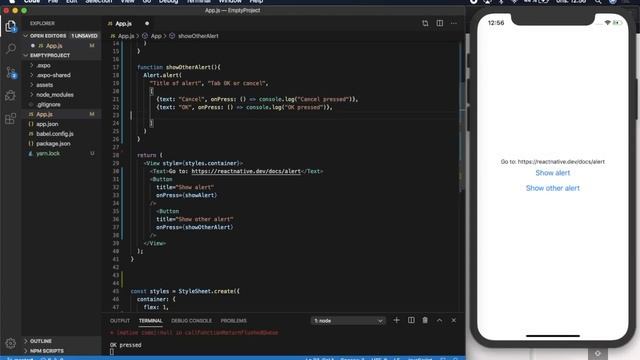The image size is (640, 360).
Task: Maximize the panel with the up chevron
Action: point(439,320)
